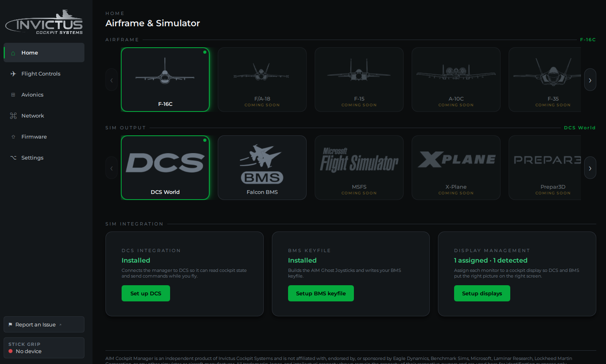Click the Setup BMS keyfile button
606x364 pixels.
[321, 293]
